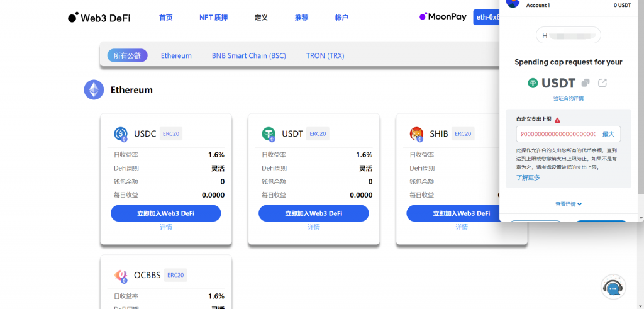Click the ERC20 tag on SHIB card
Image resolution: width=644 pixels, height=309 pixels.
[x=463, y=133]
